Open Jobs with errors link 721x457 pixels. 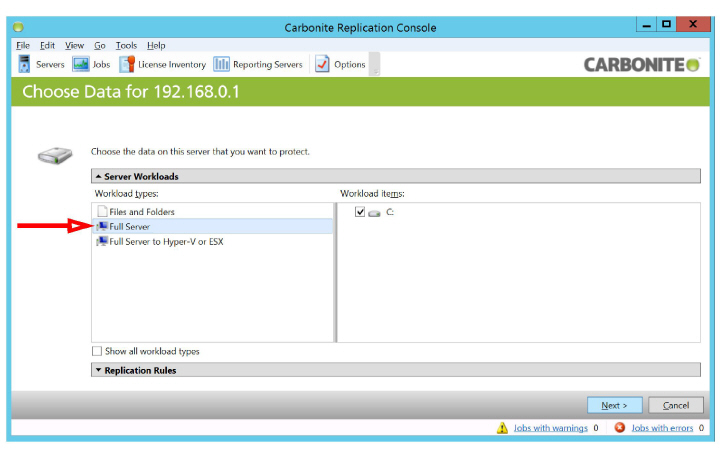point(662,428)
